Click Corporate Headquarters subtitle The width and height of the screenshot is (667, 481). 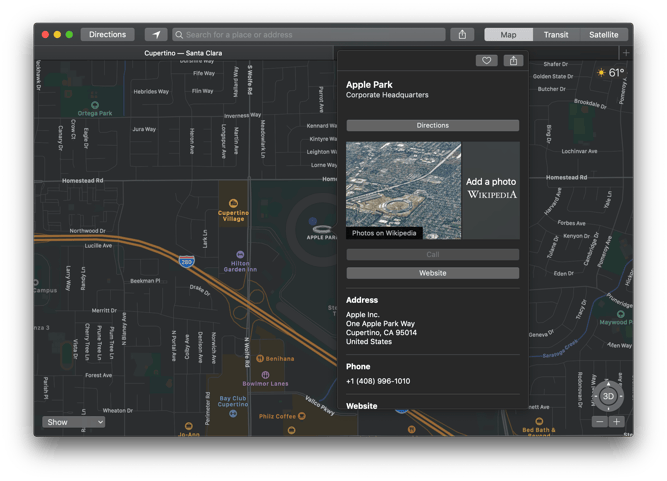pyautogui.click(x=387, y=95)
